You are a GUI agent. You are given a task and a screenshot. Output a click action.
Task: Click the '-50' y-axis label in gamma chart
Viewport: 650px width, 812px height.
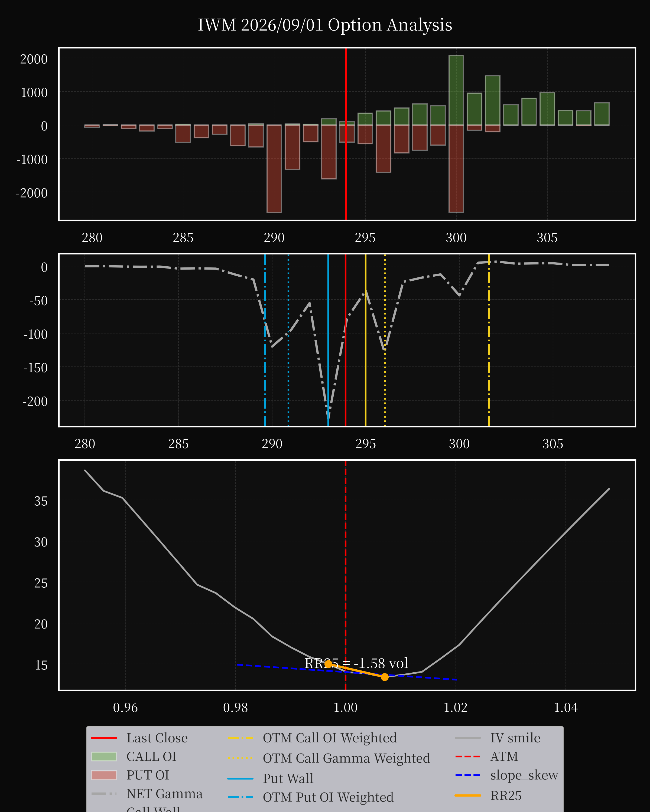point(38,301)
